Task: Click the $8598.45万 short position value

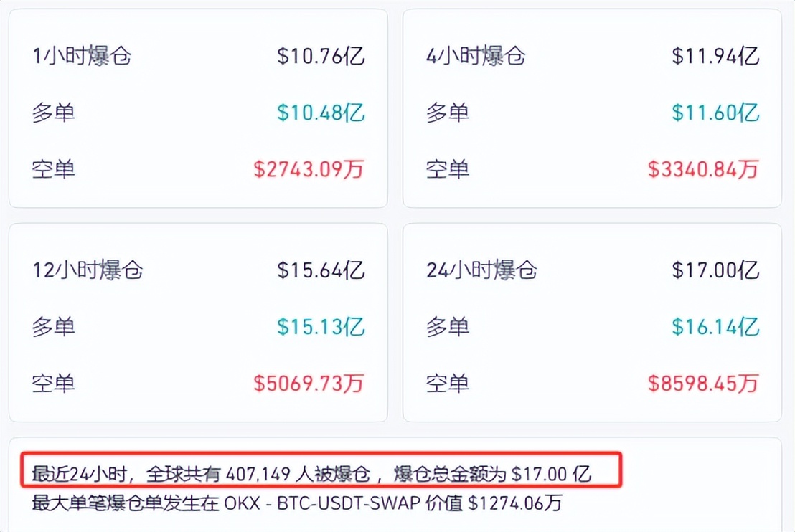Action: [703, 384]
